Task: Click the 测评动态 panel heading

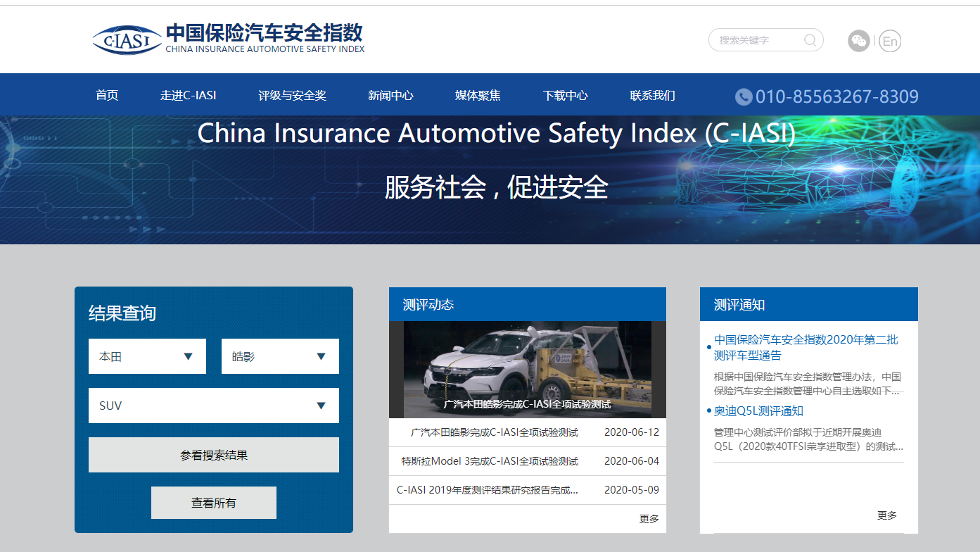Action: (x=428, y=305)
